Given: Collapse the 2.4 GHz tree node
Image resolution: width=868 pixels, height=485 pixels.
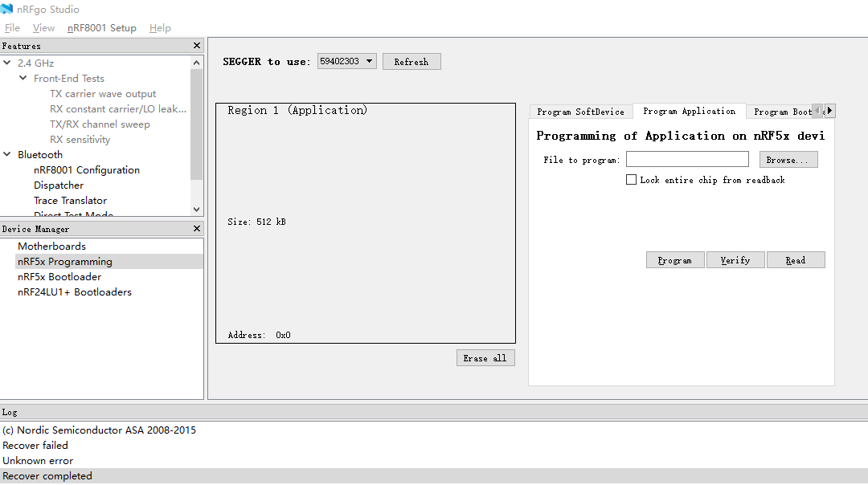Looking at the screenshot, I should coord(8,63).
